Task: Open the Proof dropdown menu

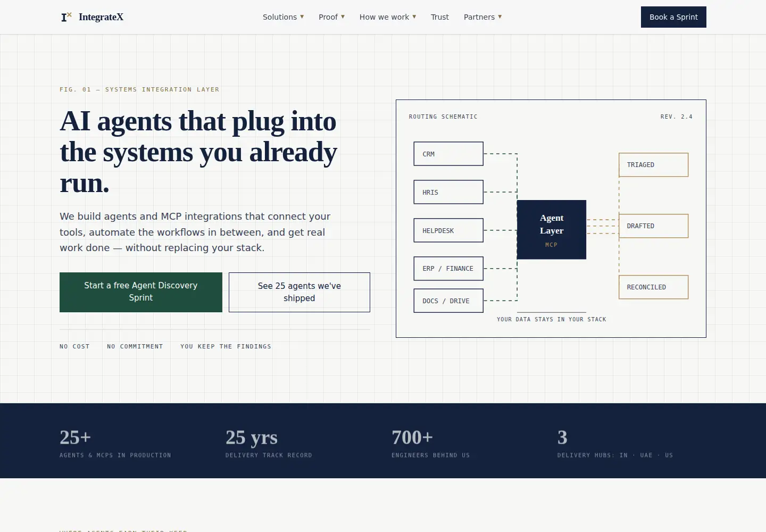Action: click(332, 17)
